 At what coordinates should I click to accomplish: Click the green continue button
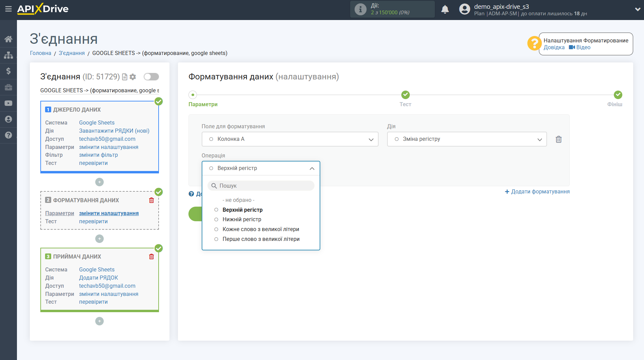coord(196,214)
